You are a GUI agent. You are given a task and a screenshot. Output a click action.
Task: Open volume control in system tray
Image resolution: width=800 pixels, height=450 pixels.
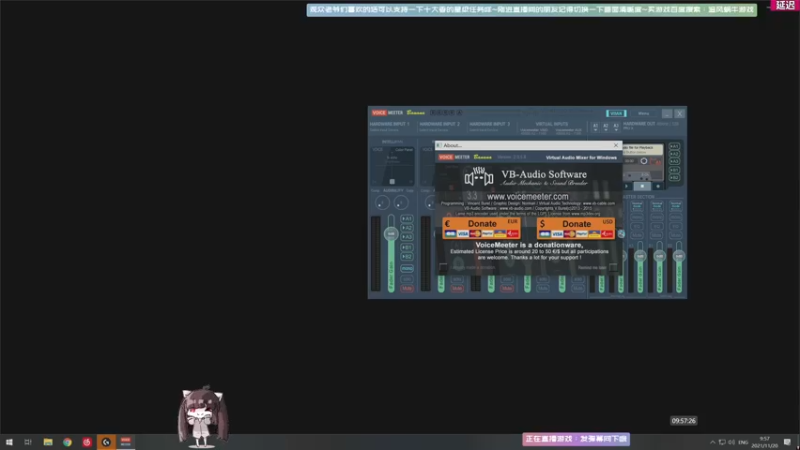(732, 442)
